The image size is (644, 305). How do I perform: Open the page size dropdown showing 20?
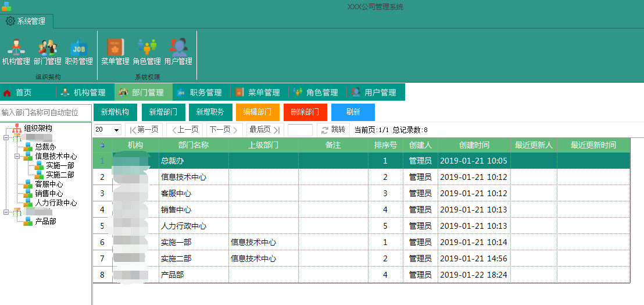[108, 130]
